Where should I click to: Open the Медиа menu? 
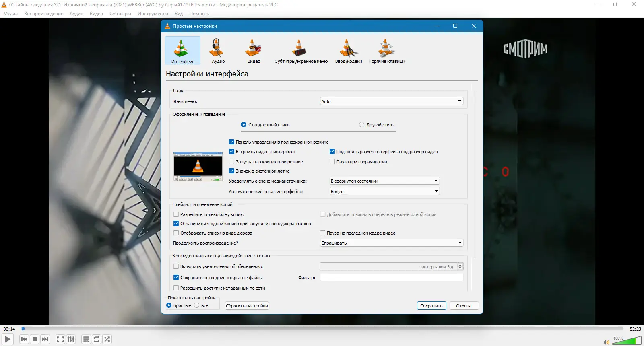coord(10,14)
